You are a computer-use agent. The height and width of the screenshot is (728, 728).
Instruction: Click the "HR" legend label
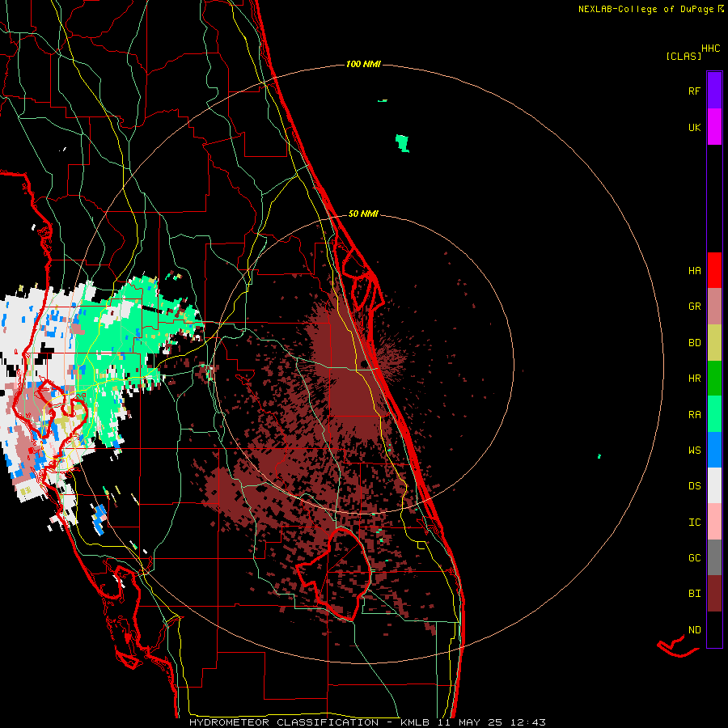click(x=694, y=379)
